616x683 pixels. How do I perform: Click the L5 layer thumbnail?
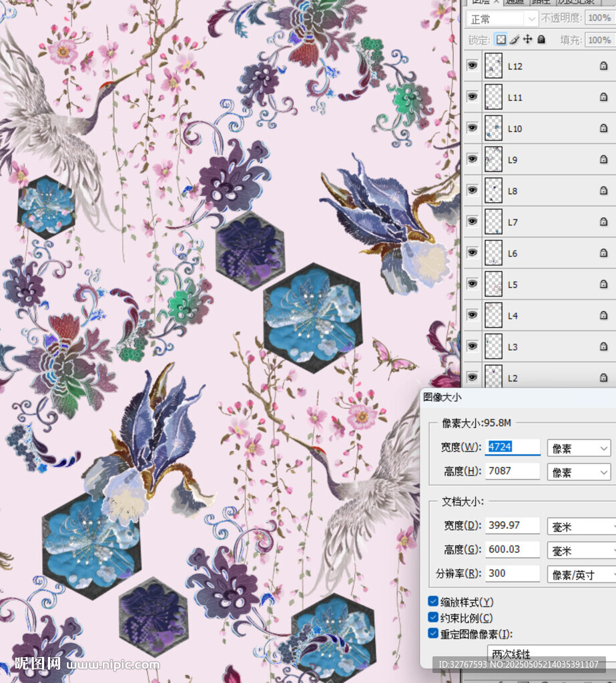(x=493, y=284)
